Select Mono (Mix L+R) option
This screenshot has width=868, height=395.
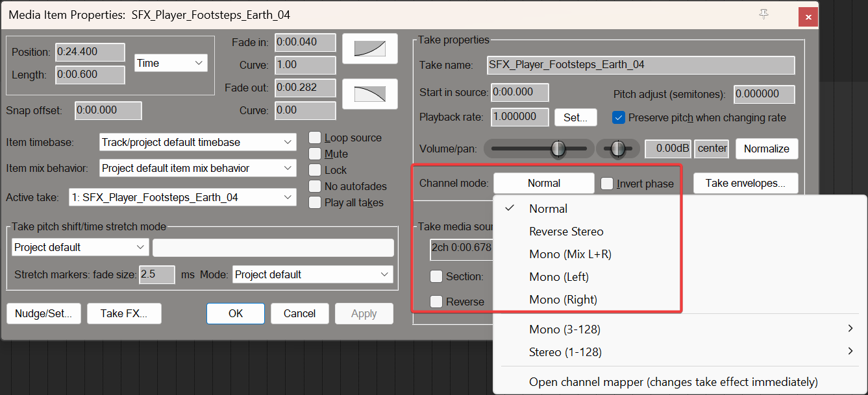click(680, 254)
